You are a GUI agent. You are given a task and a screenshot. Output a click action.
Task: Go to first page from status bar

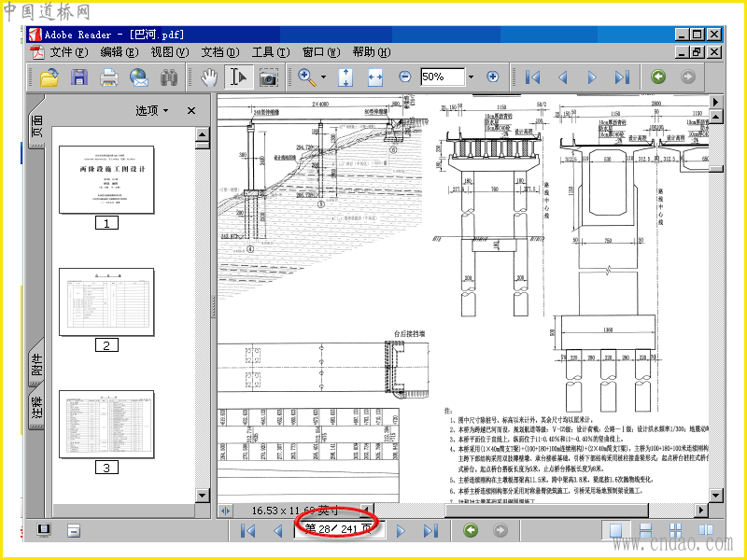(247, 530)
